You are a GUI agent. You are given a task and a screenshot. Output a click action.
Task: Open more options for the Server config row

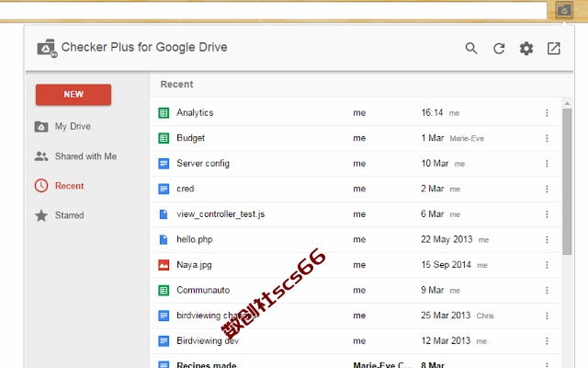pyautogui.click(x=547, y=164)
